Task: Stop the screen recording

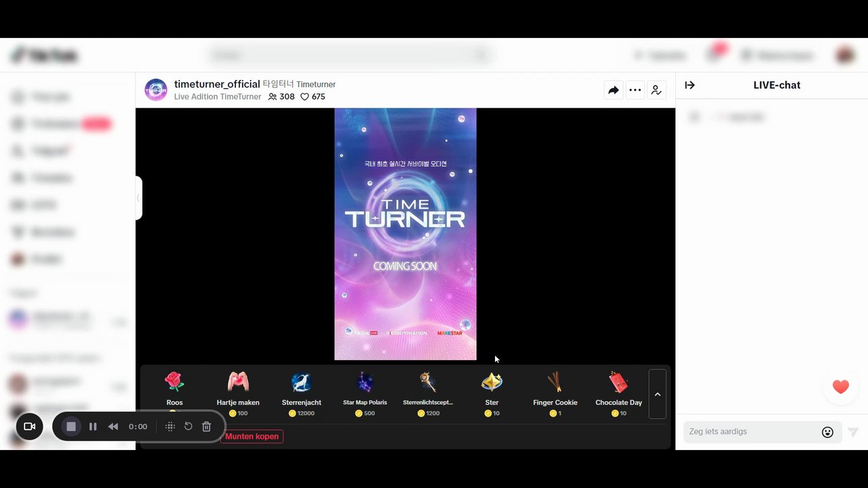Action: (71, 426)
